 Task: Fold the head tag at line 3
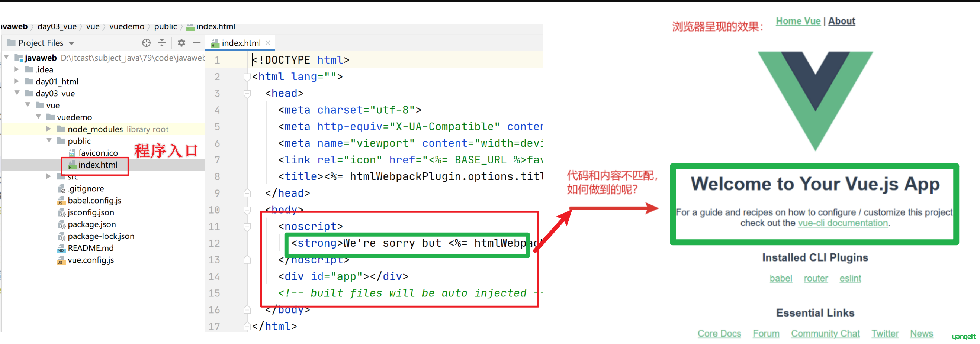(247, 94)
